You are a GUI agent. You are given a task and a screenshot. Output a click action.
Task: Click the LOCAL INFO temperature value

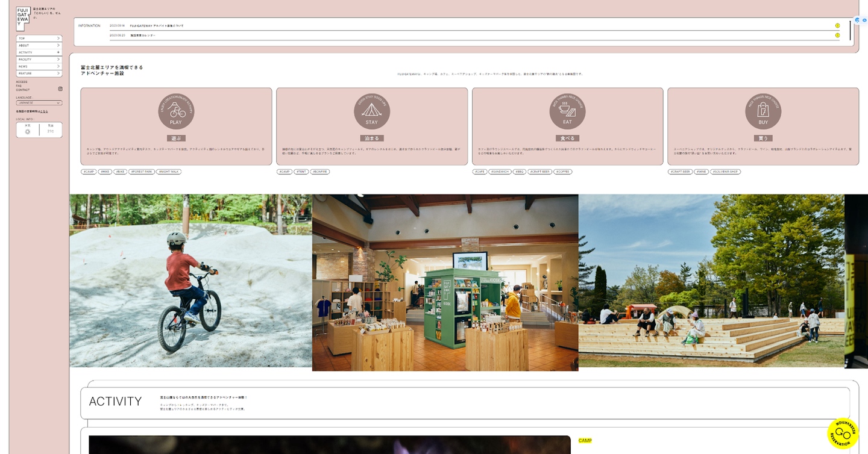pyautogui.click(x=51, y=131)
